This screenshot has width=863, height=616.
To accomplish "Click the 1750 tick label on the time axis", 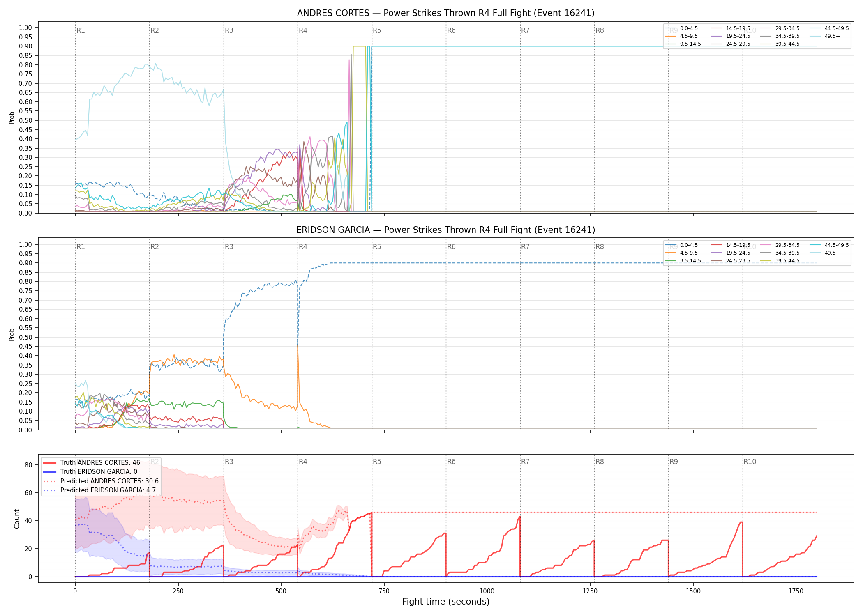I will coord(796,591).
